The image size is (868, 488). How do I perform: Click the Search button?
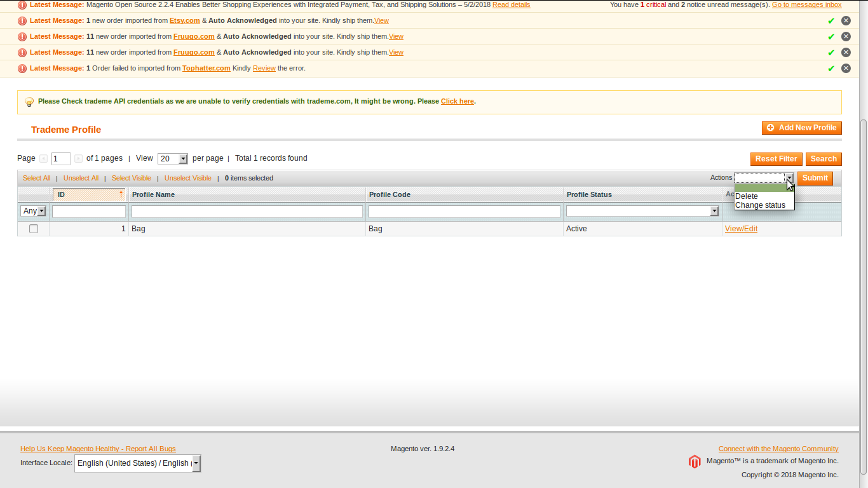pyautogui.click(x=824, y=159)
